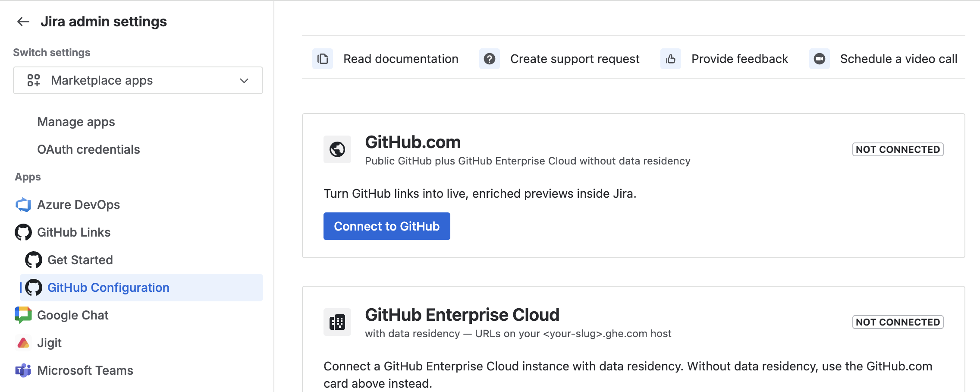Click the building icon for Enterprise Cloud
The width and height of the screenshot is (980, 392).
pyautogui.click(x=337, y=322)
